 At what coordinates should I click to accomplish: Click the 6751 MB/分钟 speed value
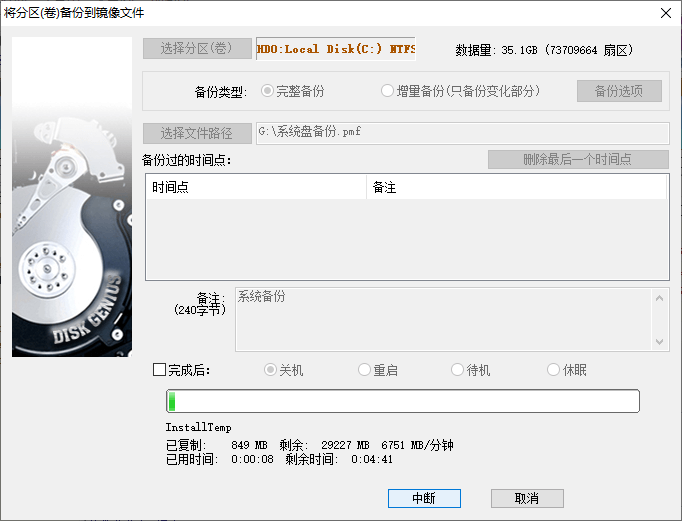click(417, 445)
